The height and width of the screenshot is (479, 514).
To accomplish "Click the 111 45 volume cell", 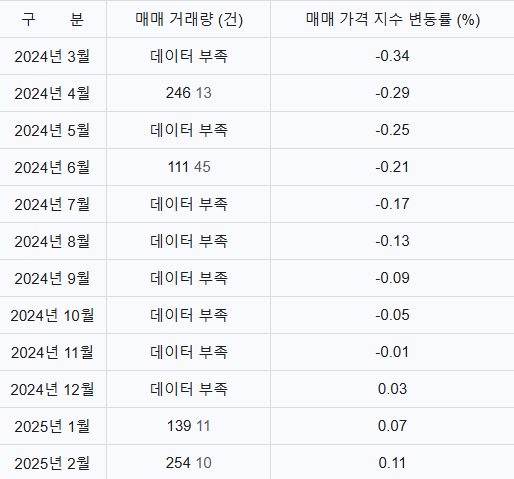I will click(189, 167).
